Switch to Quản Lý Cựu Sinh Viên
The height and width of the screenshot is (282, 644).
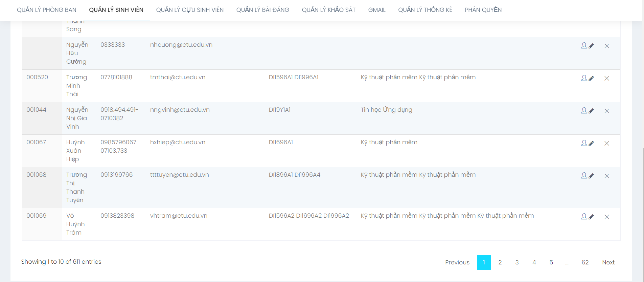pos(190,10)
